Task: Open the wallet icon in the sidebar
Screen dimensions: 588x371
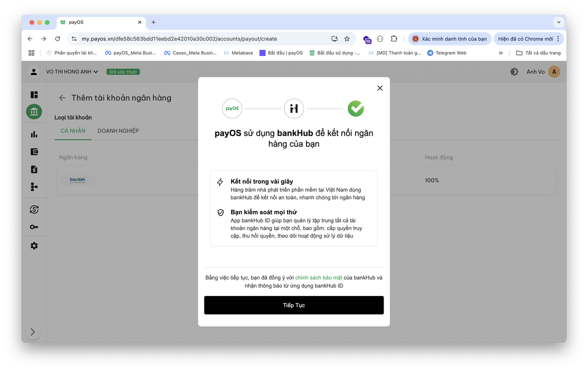Action: tap(34, 152)
